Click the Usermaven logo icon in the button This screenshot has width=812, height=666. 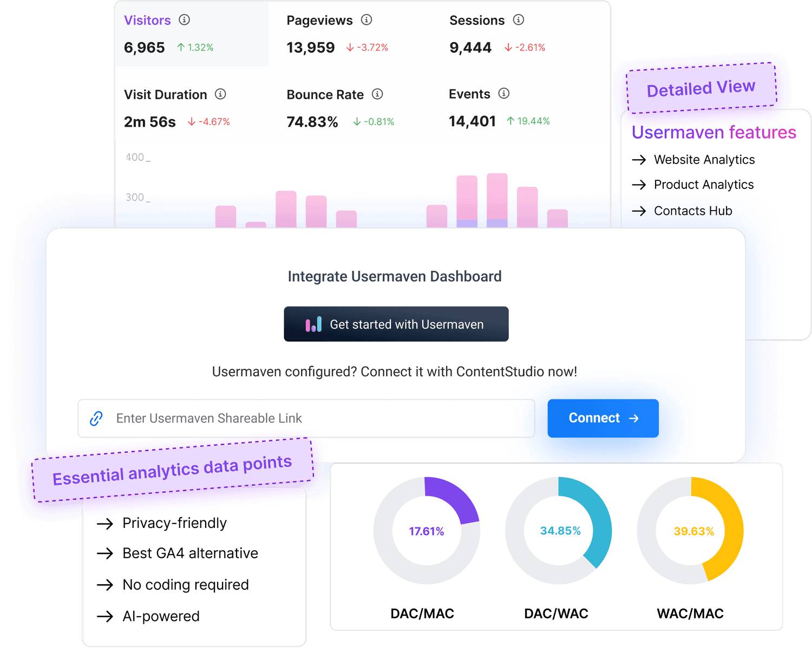313,324
